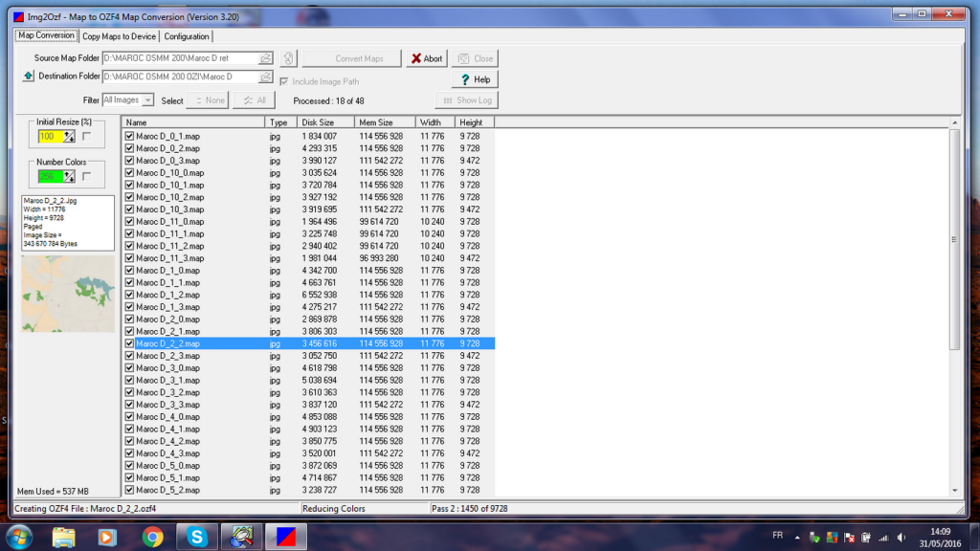
Task: Browse for Source Map Folder icon
Action: tap(266, 58)
